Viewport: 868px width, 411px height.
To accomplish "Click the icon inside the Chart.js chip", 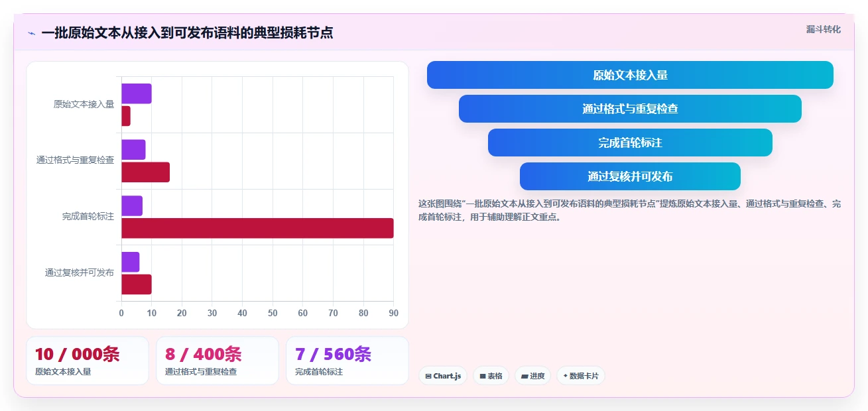I will coord(428,376).
